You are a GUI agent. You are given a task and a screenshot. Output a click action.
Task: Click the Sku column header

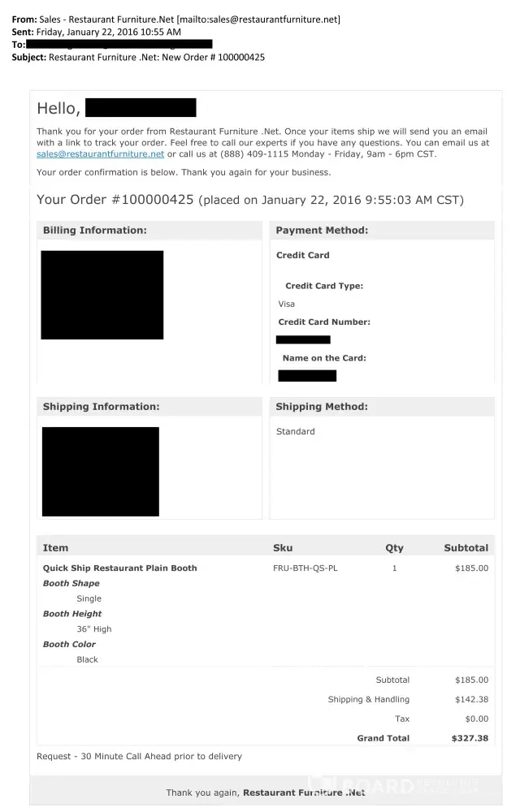(283, 548)
